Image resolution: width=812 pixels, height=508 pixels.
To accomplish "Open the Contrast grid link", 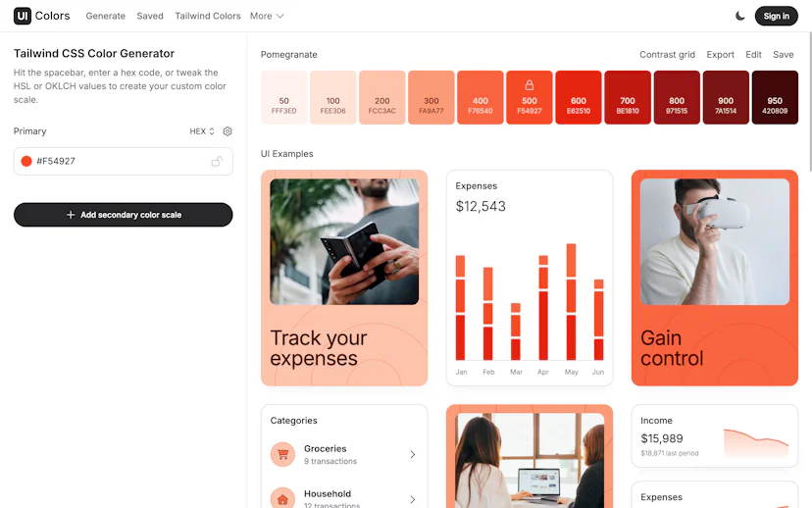I will [x=667, y=54].
